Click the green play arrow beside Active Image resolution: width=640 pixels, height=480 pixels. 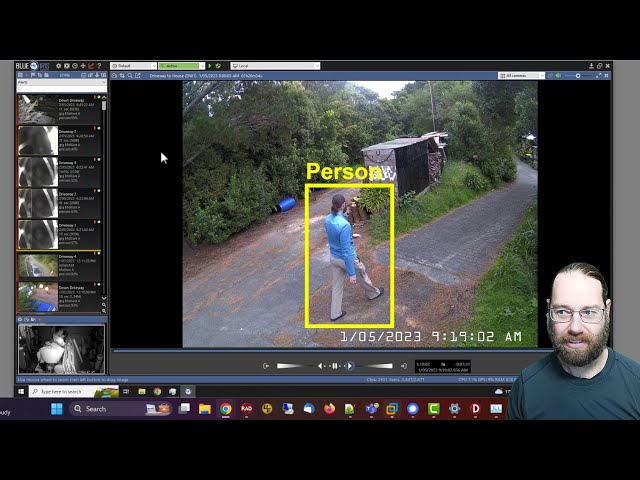(x=210, y=66)
